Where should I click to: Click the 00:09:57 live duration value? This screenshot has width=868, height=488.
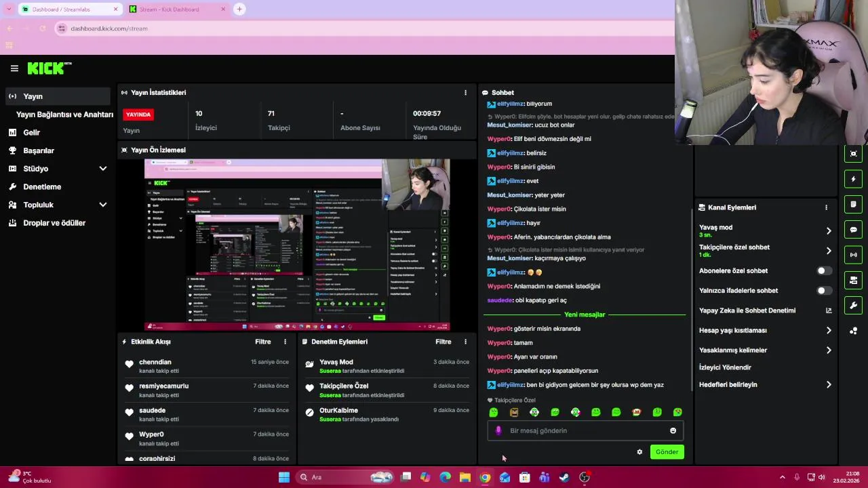427,114
